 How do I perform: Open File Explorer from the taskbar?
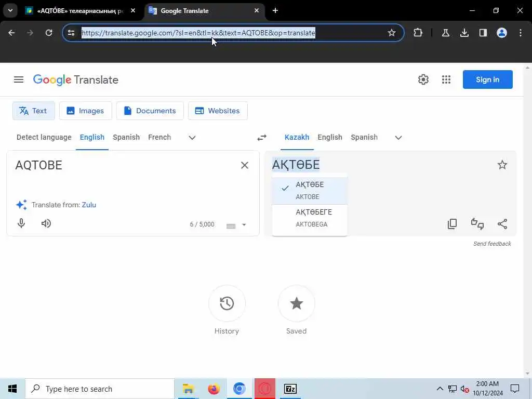(188, 389)
